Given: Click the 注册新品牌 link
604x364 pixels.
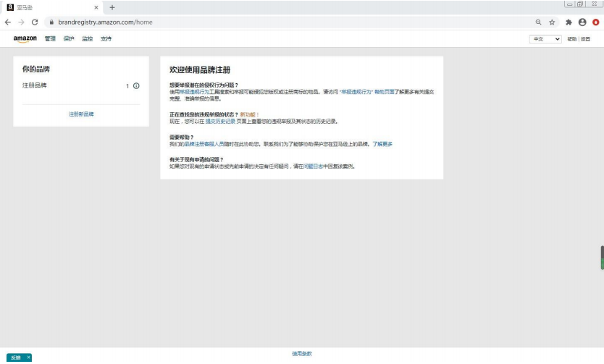Looking at the screenshot, I should click(x=81, y=114).
